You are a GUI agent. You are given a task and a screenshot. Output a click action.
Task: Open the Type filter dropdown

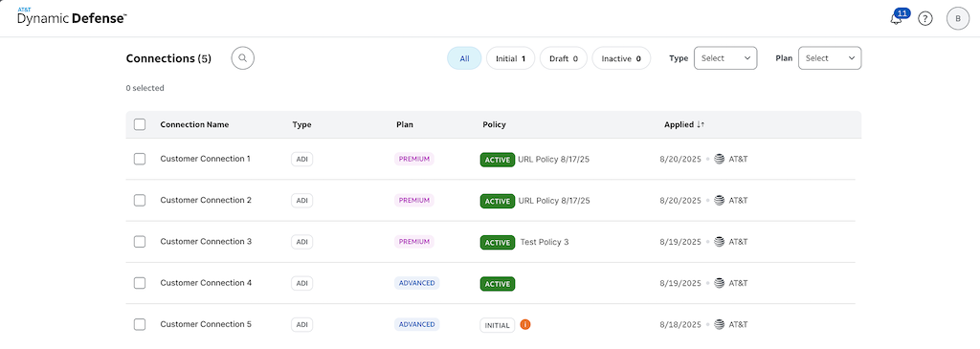(725, 58)
